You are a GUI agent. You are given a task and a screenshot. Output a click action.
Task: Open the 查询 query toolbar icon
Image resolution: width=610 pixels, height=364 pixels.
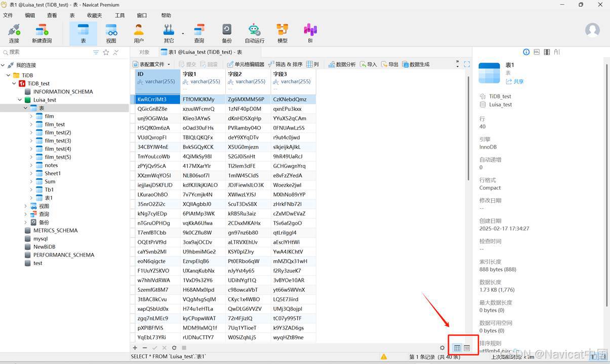click(199, 33)
